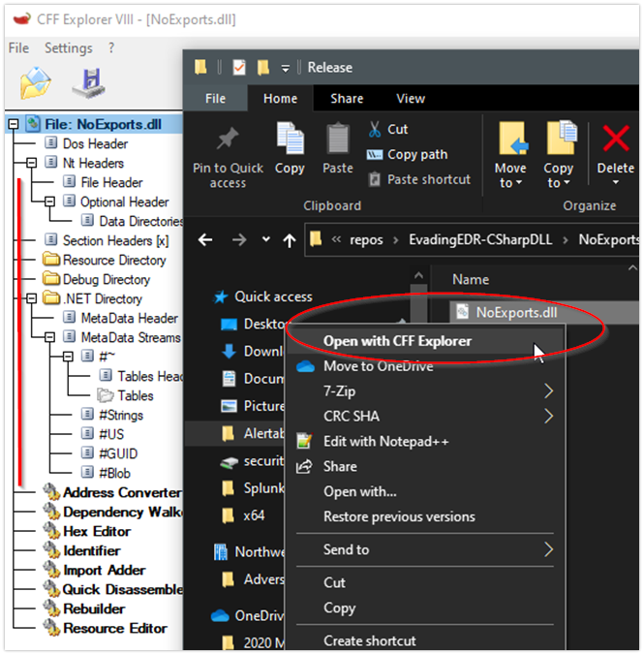
Task: Open the Dependency Walker tool
Action: tap(112, 512)
